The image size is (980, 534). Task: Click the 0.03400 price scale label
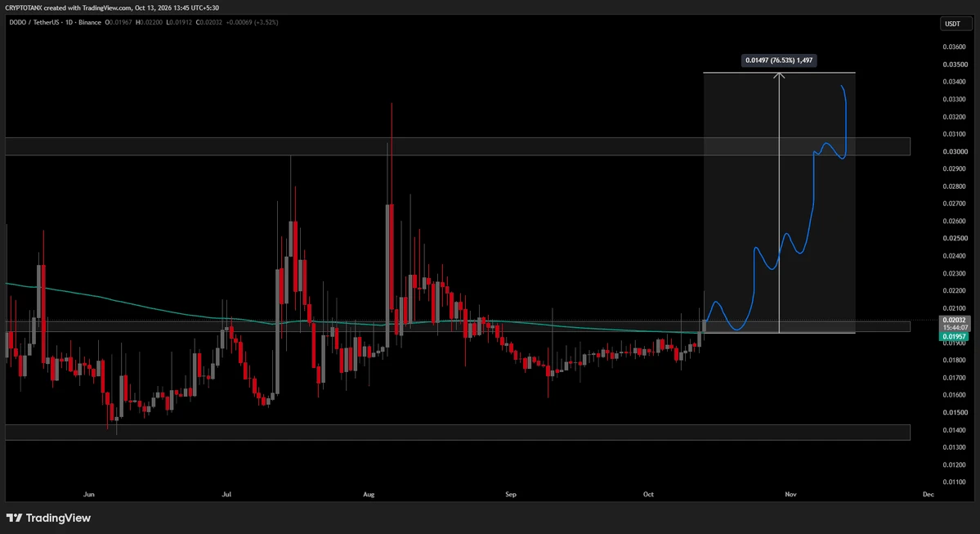click(955, 82)
